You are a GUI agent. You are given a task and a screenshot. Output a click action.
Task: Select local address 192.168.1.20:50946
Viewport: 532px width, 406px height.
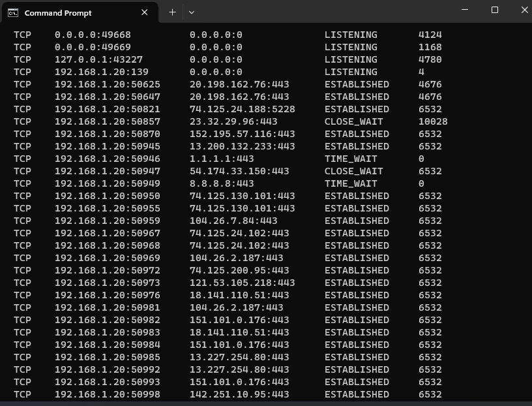[107, 159]
